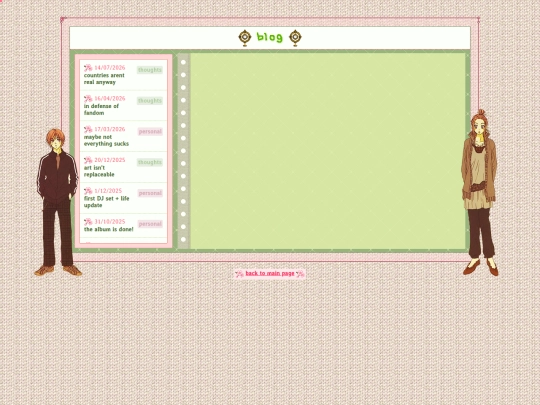Click the ribbon icon beside date 16/04/2026
Screen dimensions: 540x405
88,98
